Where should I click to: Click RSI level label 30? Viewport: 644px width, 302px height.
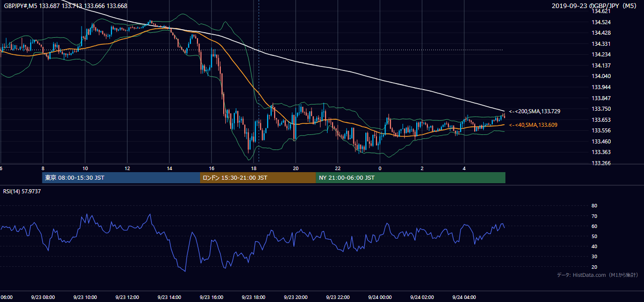click(x=594, y=257)
